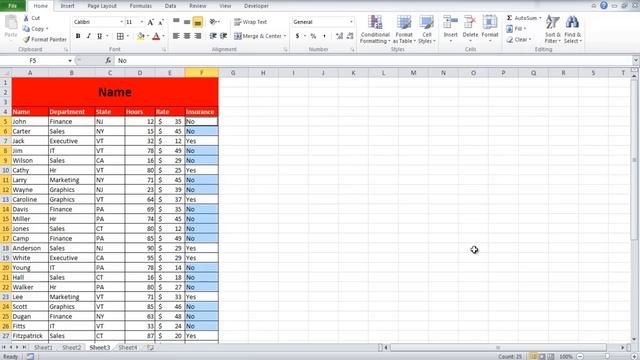The height and width of the screenshot is (360, 640).
Task: Select column F header
Action: coord(202,73)
